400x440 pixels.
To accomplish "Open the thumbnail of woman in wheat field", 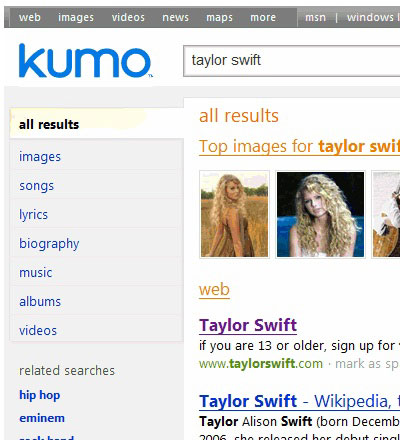I will 235,214.
